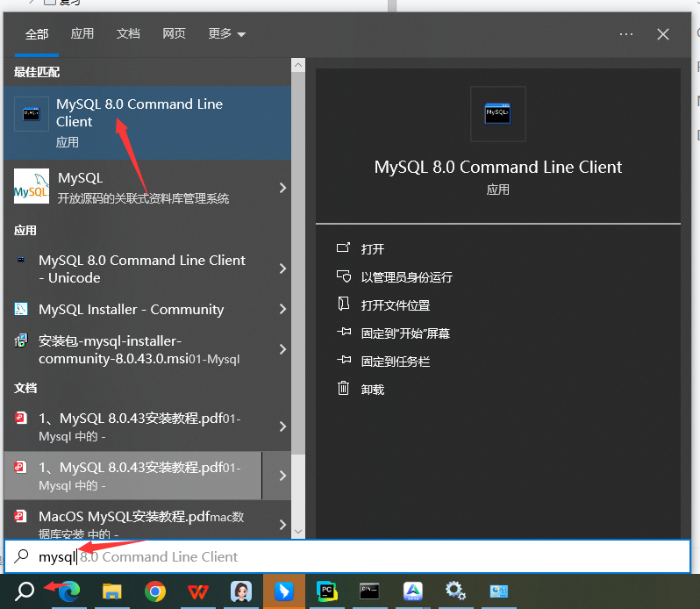
Task: Open Microsoft Edge from the taskbar
Action: tap(68, 591)
